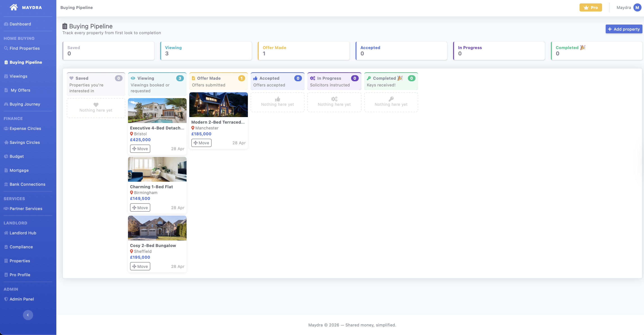Click the Partner Services handshake icon
Viewport: 644px width, 335px height.
[x=6, y=209]
